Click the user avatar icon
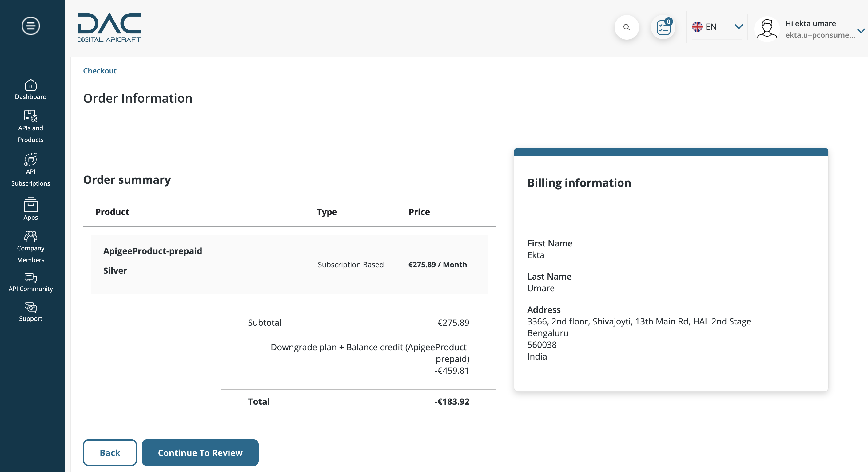Image resolution: width=868 pixels, height=472 pixels. [767, 29]
